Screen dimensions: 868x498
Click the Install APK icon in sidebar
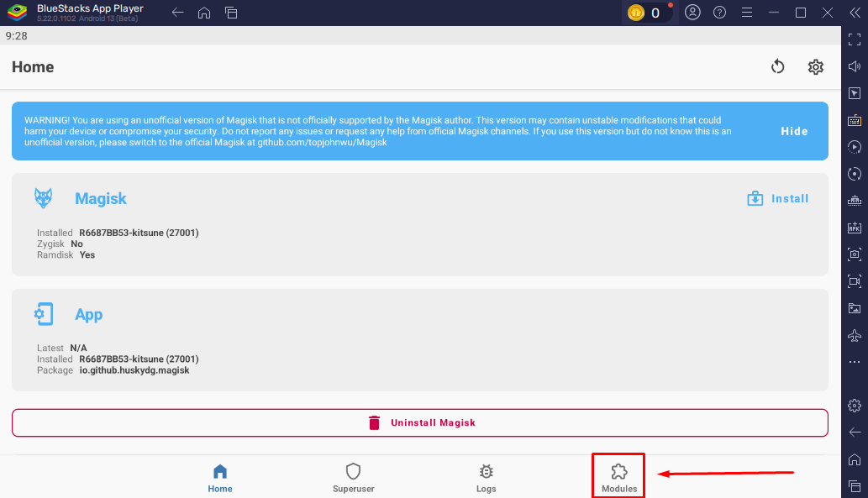855,228
